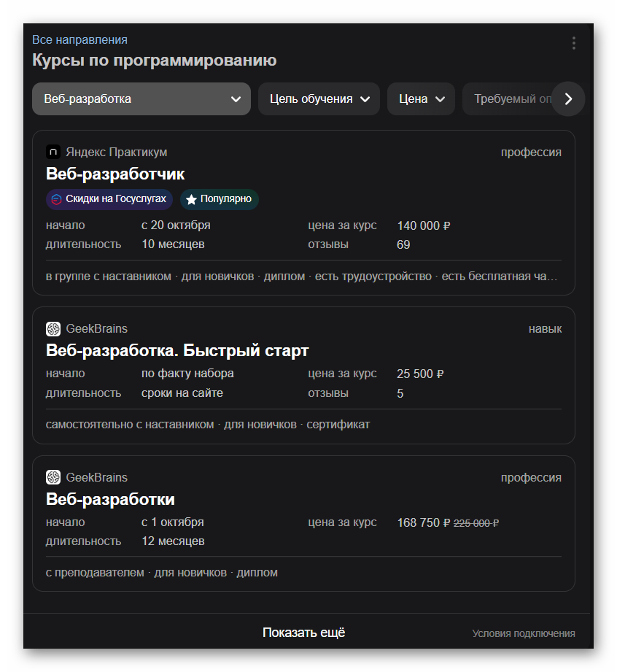
Task: Click the Популярно badge
Action: point(220,199)
